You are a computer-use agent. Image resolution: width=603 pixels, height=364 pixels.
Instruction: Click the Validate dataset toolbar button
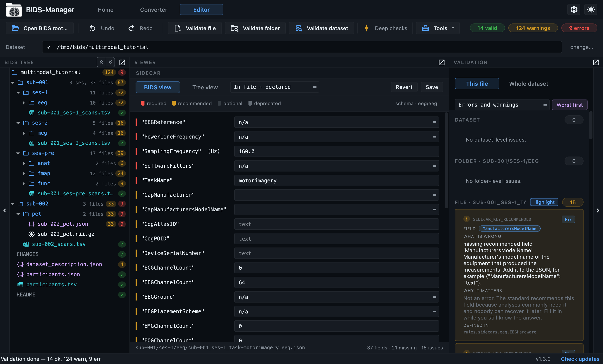pos(322,28)
